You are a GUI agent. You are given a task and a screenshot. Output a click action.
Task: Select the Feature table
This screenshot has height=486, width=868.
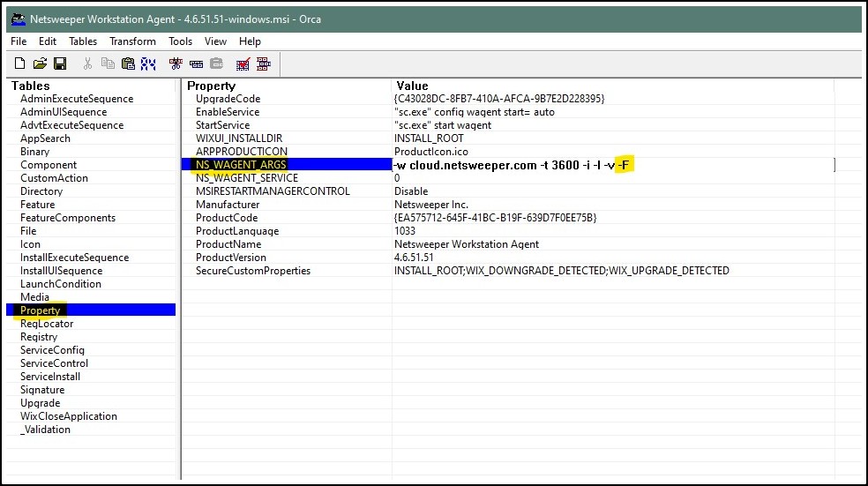38,205
